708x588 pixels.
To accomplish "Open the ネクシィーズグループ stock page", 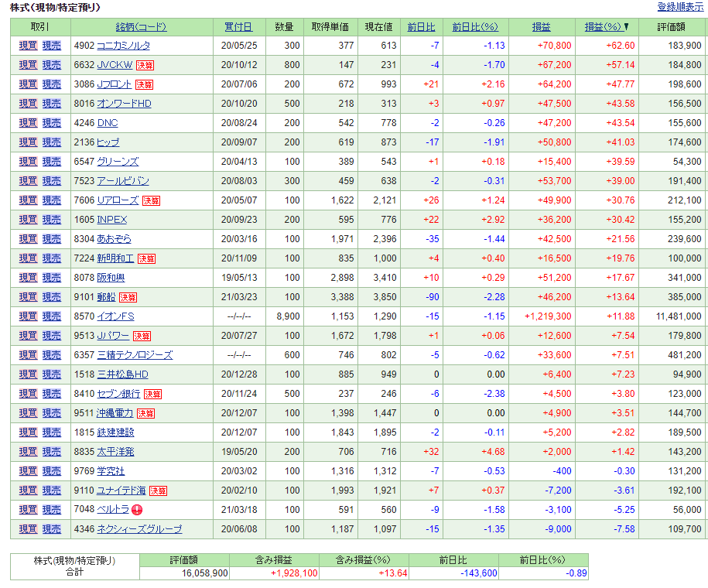I will click(x=139, y=529).
